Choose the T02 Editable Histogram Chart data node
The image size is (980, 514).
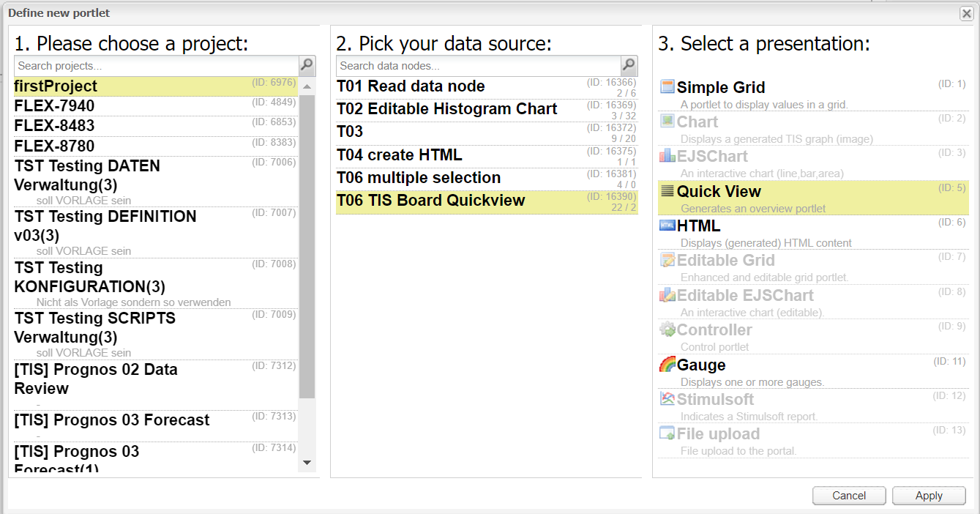pos(487,110)
